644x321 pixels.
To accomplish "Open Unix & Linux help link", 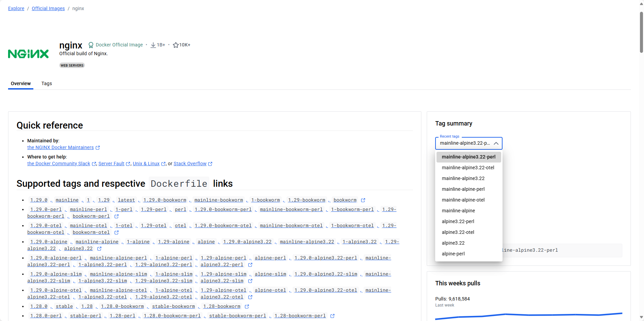I will point(146,164).
